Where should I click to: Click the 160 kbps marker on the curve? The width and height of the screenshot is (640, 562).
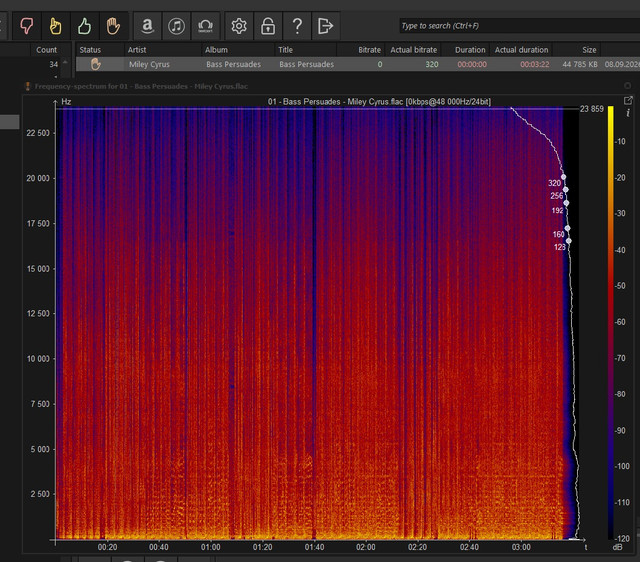(567, 228)
